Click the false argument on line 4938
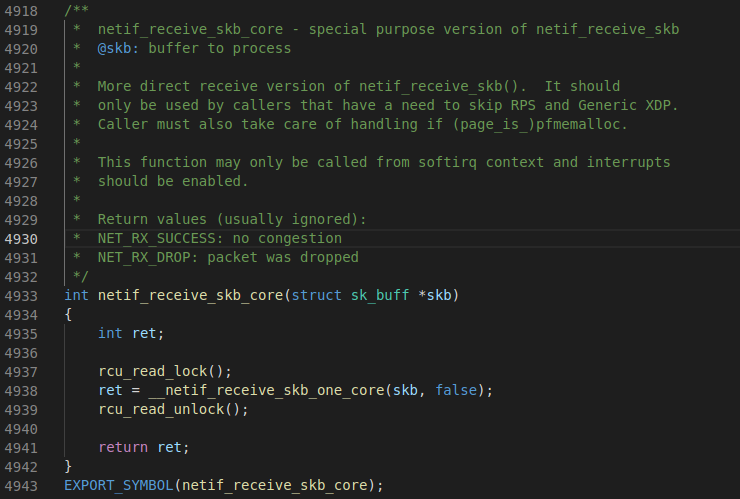Viewport: 740px width, 499px height. [x=456, y=390]
